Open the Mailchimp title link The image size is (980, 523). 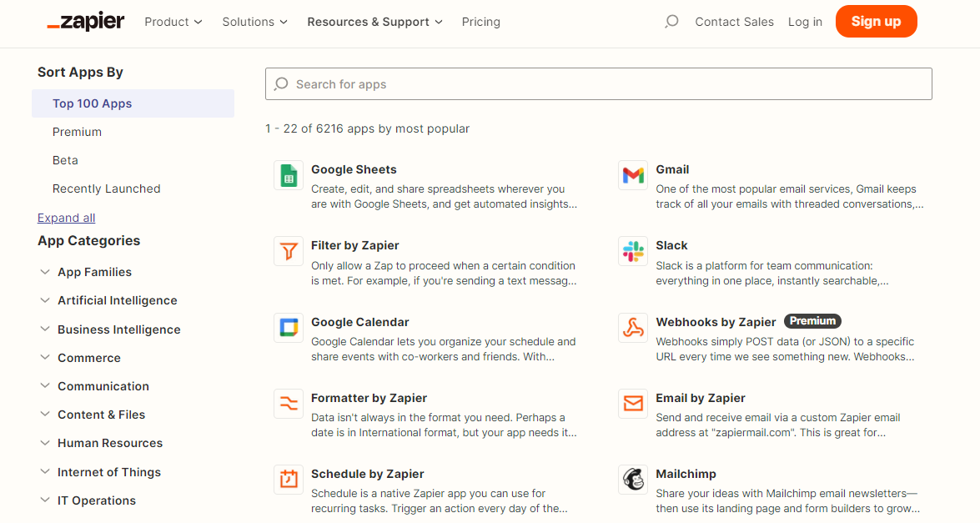coord(686,474)
